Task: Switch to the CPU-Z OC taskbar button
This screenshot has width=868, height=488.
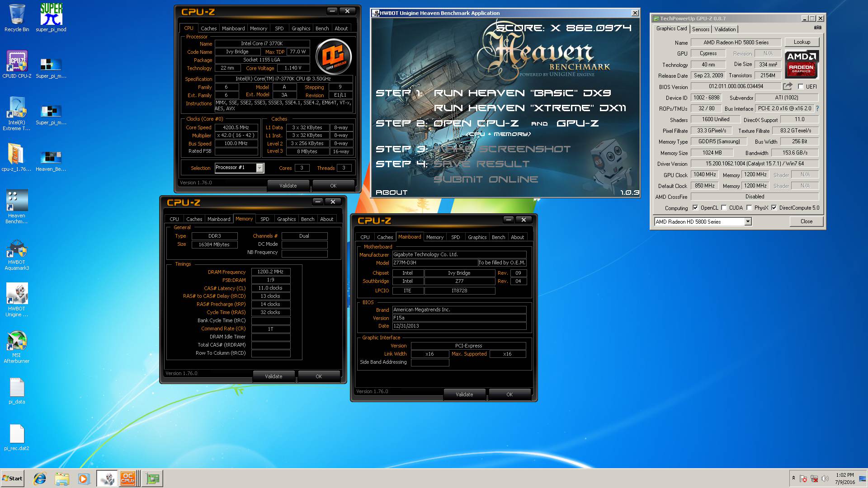Action: click(129, 479)
